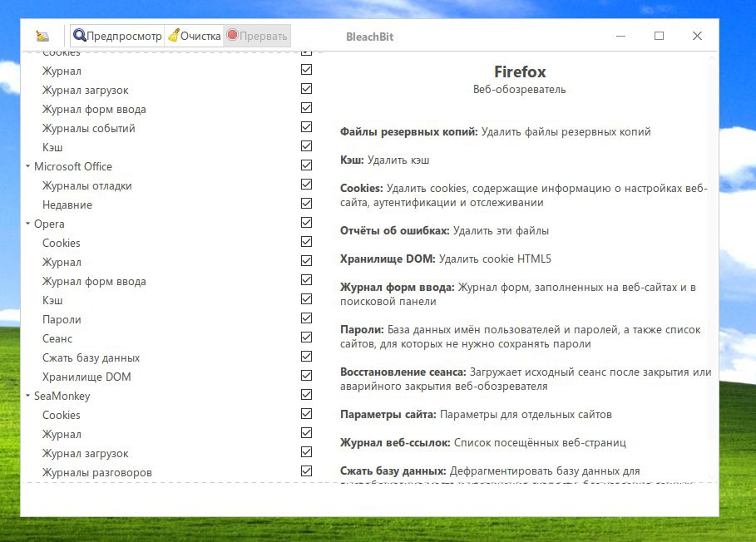
Task: Select the Журнал label under SeaMonkey
Action: [x=62, y=434]
